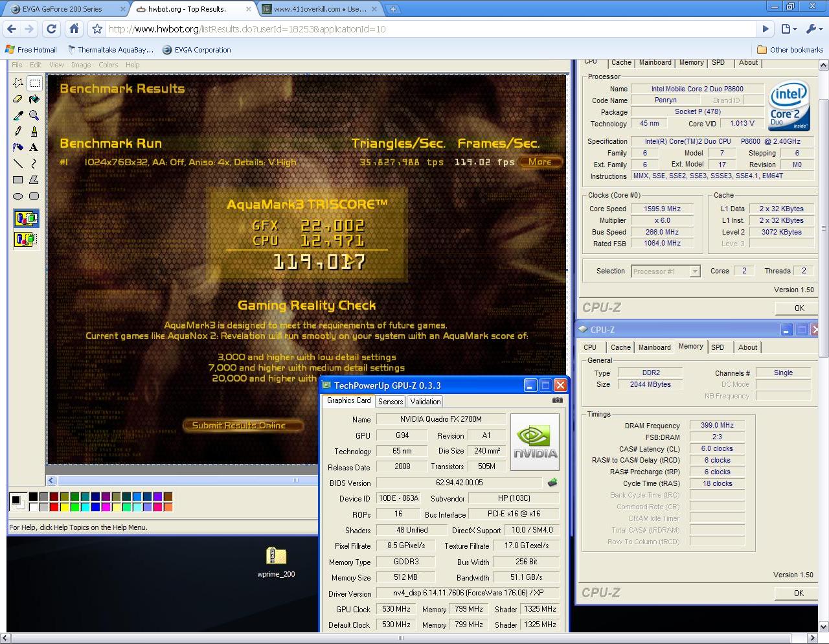Click the BIOS save chip icon in GPU-Z

point(552,483)
